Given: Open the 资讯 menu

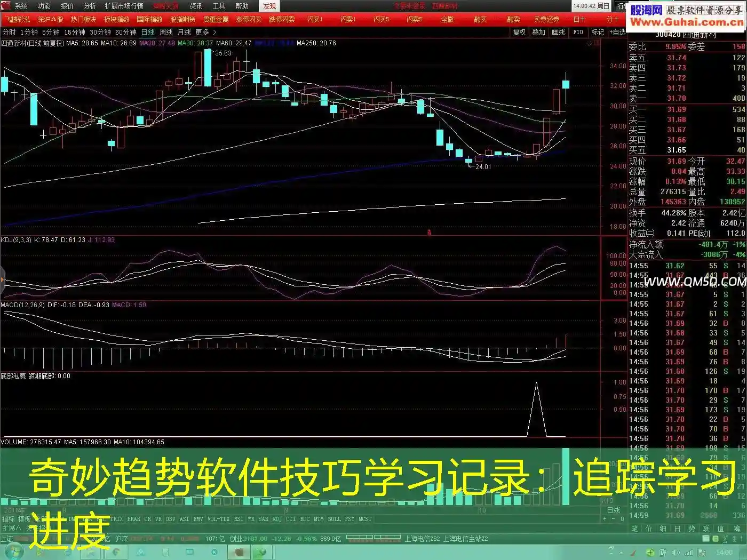Looking at the screenshot, I should 196,6.
